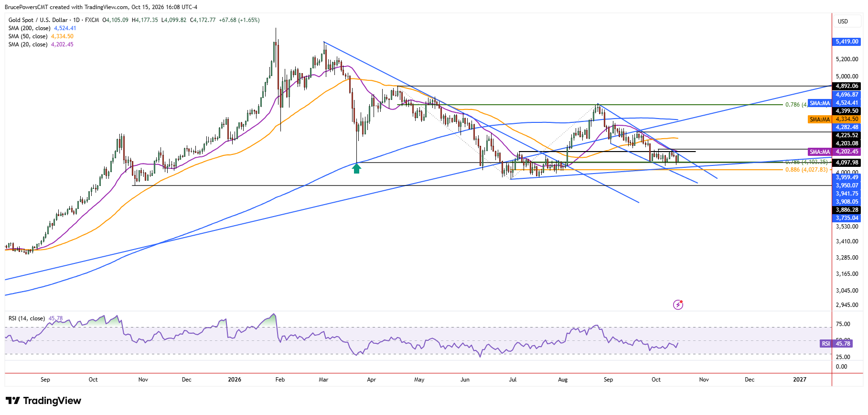868x415 pixels.
Task: Click the 2,945.00 price scale value
Action: coord(847,305)
